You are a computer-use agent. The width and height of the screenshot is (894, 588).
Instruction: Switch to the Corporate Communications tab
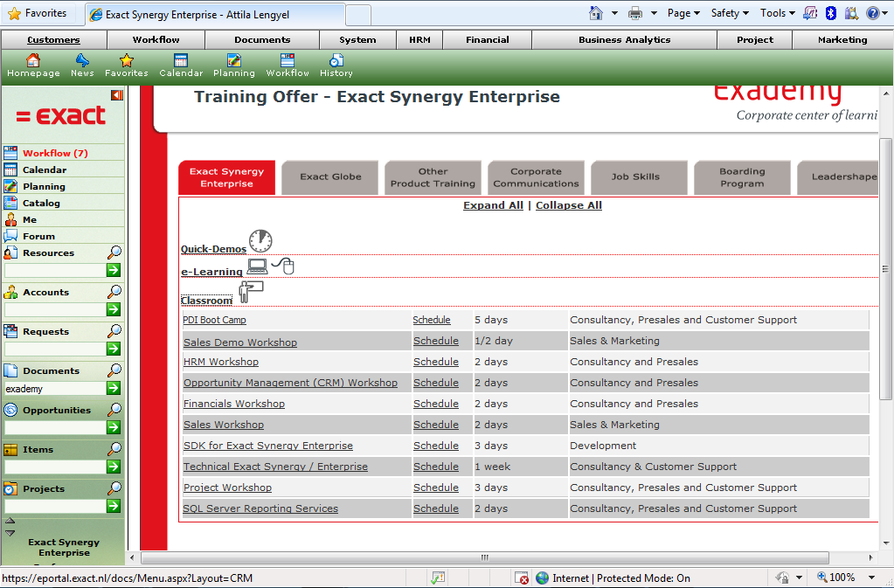(536, 177)
